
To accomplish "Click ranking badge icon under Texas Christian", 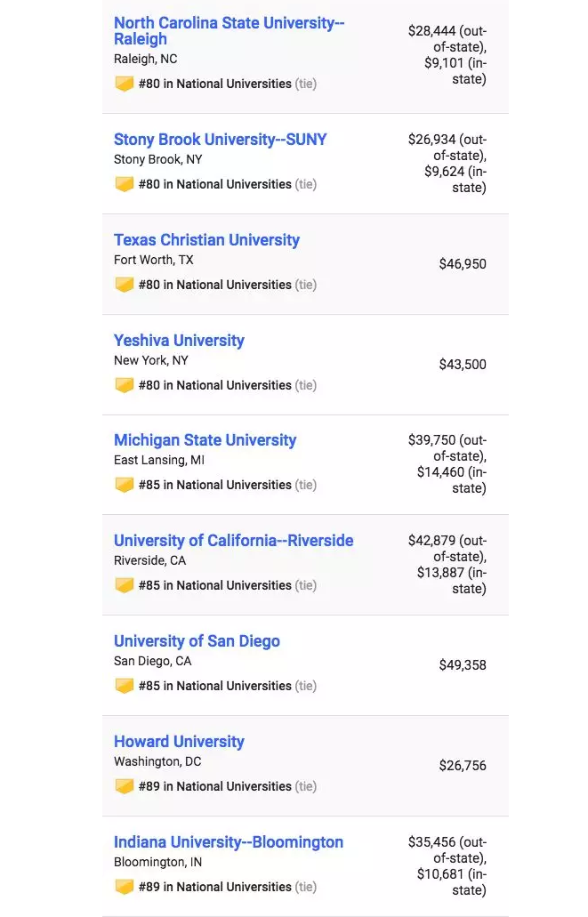I will pyautogui.click(x=124, y=285).
